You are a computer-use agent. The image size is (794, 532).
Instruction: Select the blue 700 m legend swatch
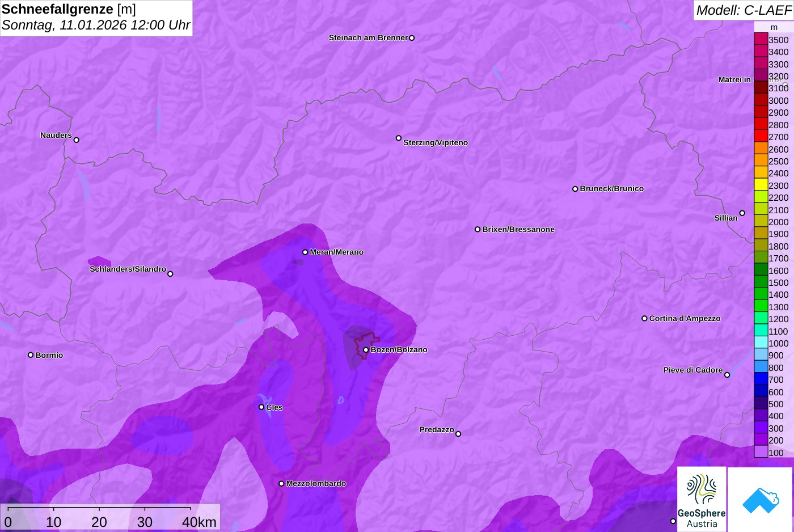(x=761, y=379)
